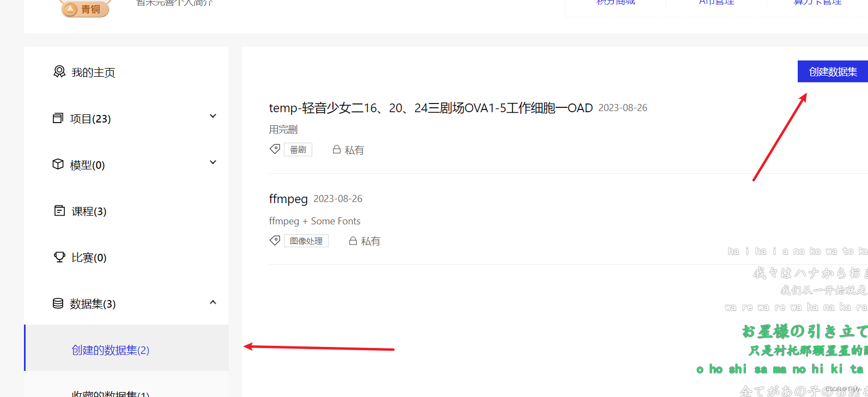
Task: Click the 创建数据集 button
Action: (x=833, y=71)
